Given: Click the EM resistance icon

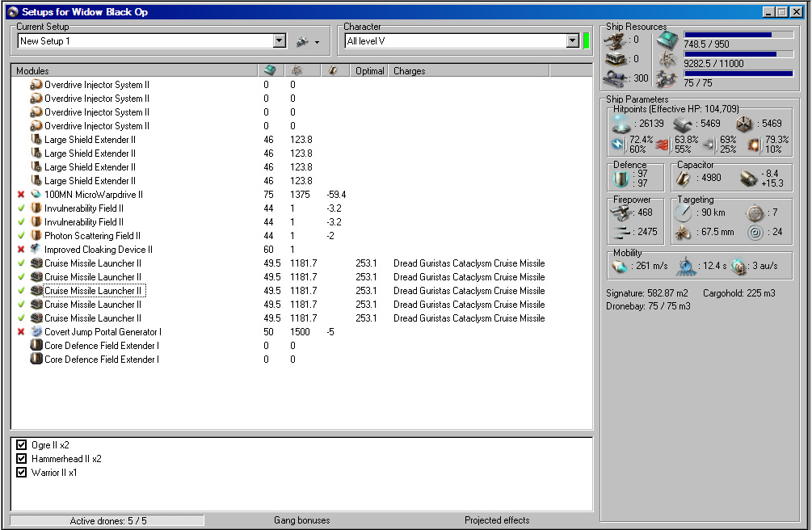Looking at the screenshot, I should tap(618, 145).
